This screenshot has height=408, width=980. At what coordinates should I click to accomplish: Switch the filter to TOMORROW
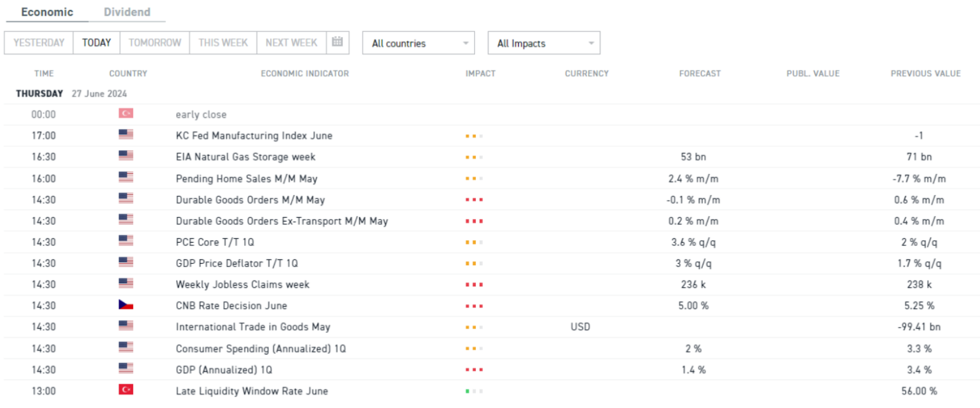click(x=155, y=43)
